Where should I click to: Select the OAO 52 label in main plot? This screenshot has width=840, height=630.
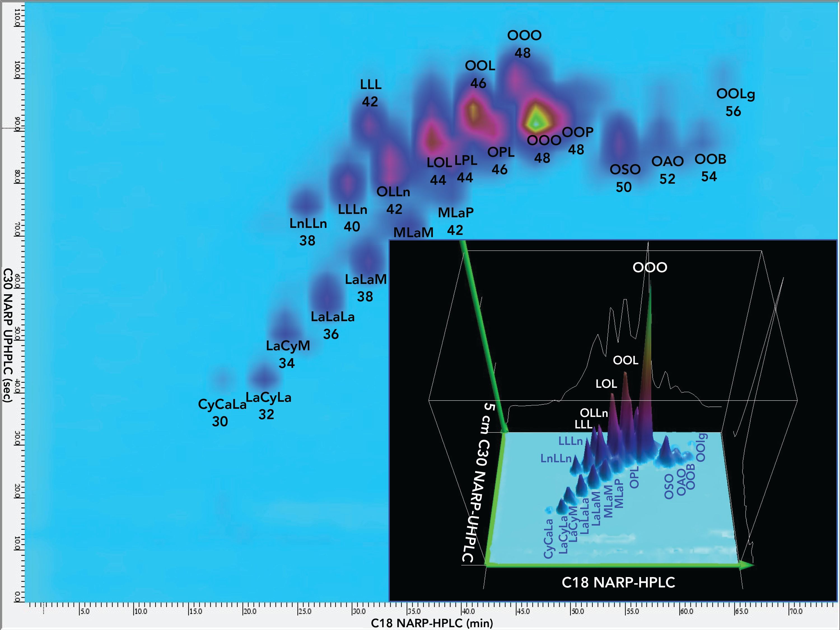point(667,170)
